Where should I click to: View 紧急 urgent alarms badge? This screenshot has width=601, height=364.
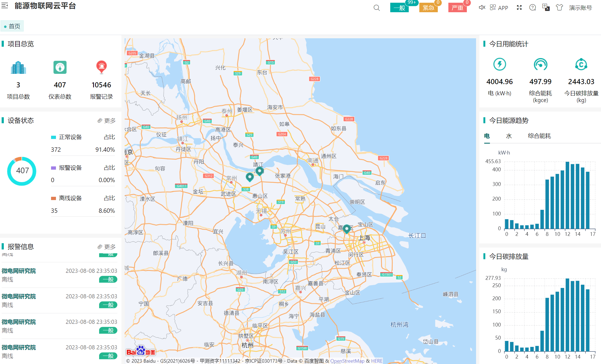428,8
